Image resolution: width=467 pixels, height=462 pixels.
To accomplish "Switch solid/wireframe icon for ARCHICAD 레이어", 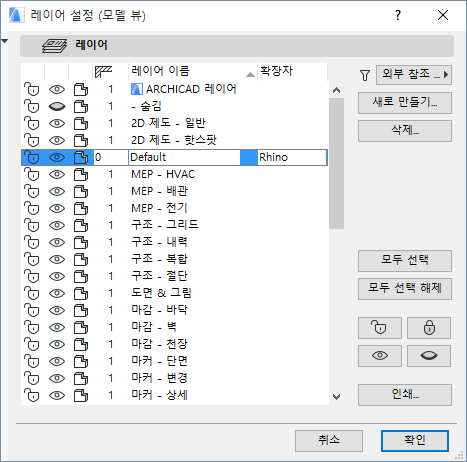I will [x=81, y=89].
